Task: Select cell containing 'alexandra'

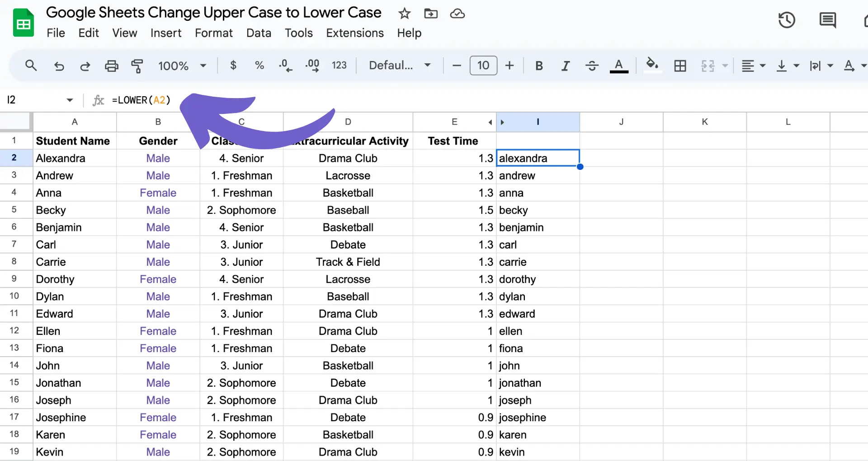Action: (x=538, y=158)
